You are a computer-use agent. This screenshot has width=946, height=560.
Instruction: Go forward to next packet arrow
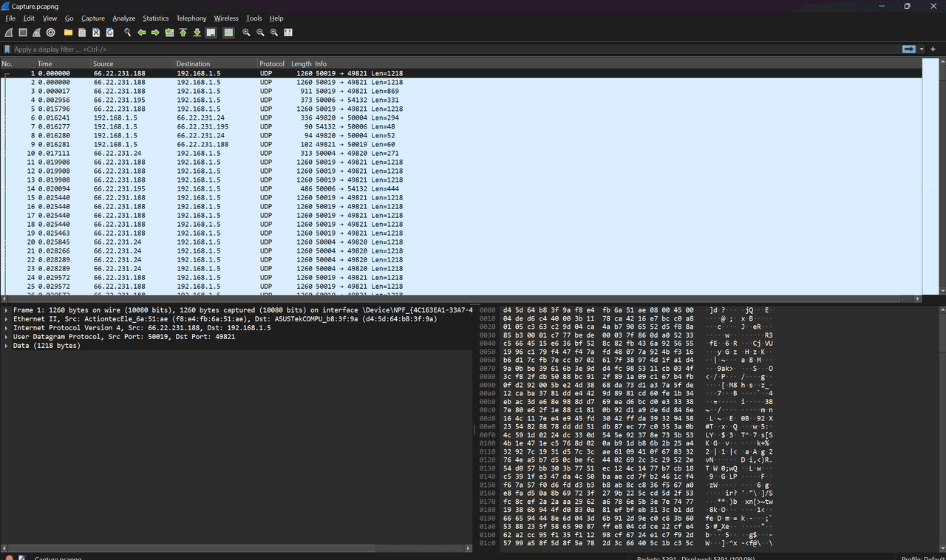coord(155,33)
